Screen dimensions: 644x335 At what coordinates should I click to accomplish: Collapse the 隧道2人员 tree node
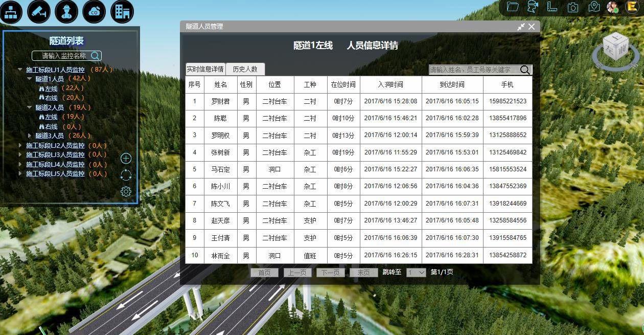pyautogui.click(x=30, y=108)
